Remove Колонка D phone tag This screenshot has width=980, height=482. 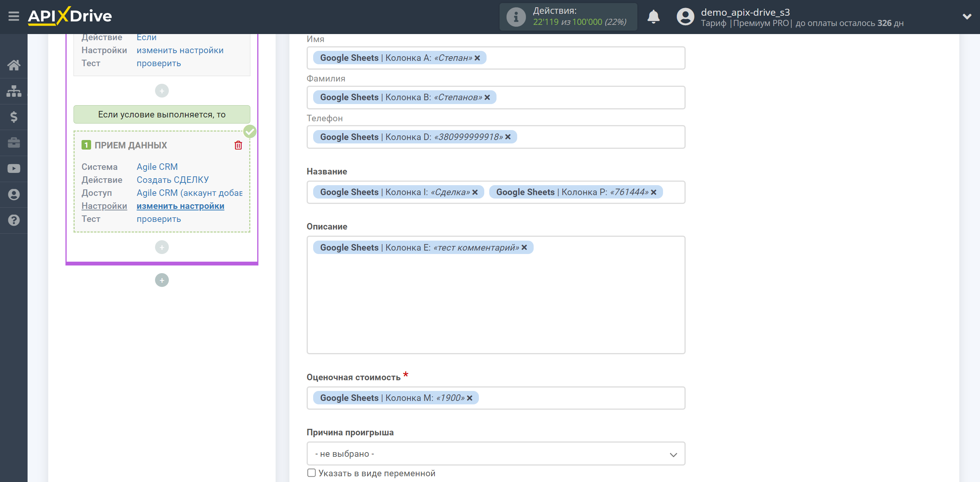tap(508, 137)
